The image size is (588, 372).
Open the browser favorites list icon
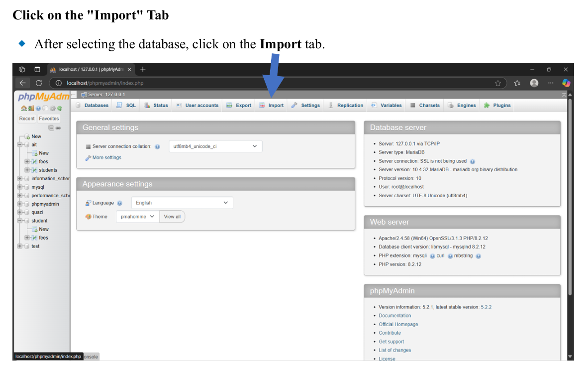coord(517,83)
